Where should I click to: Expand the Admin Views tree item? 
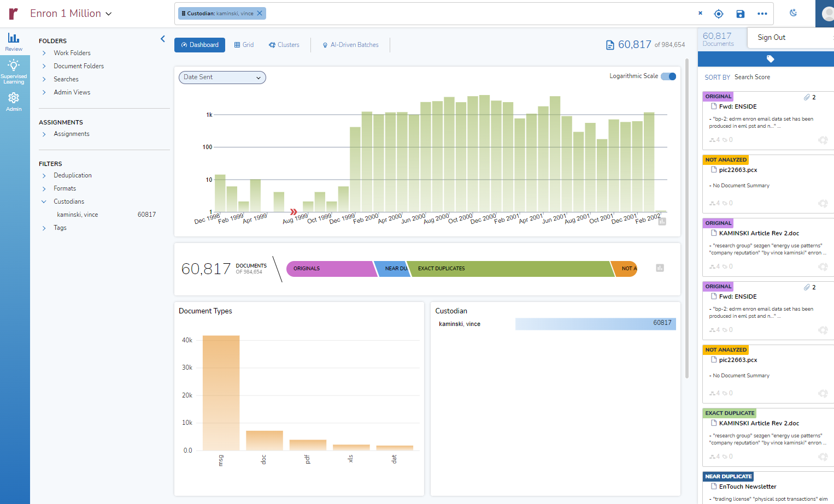tap(44, 92)
